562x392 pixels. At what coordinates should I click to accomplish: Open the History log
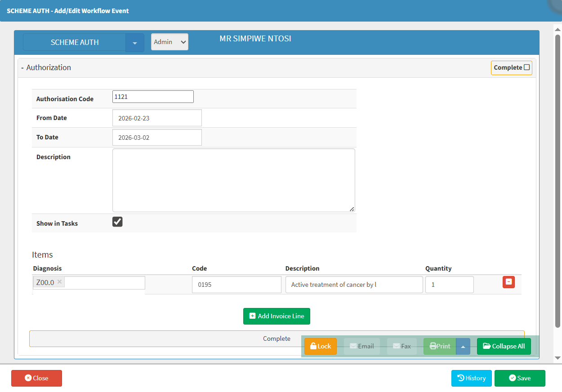click(471, 378)
